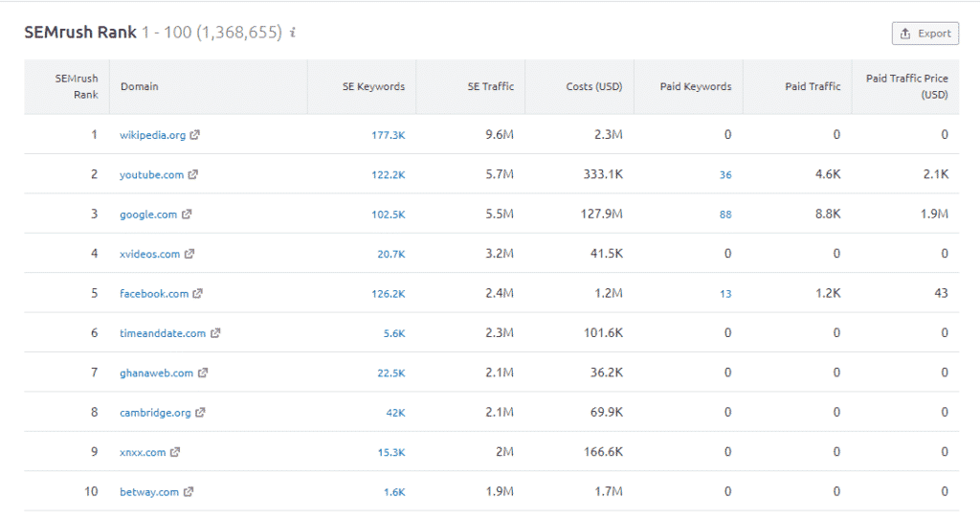
Task: Open the wikipedia.org domain link
Action: coord(152,135)
